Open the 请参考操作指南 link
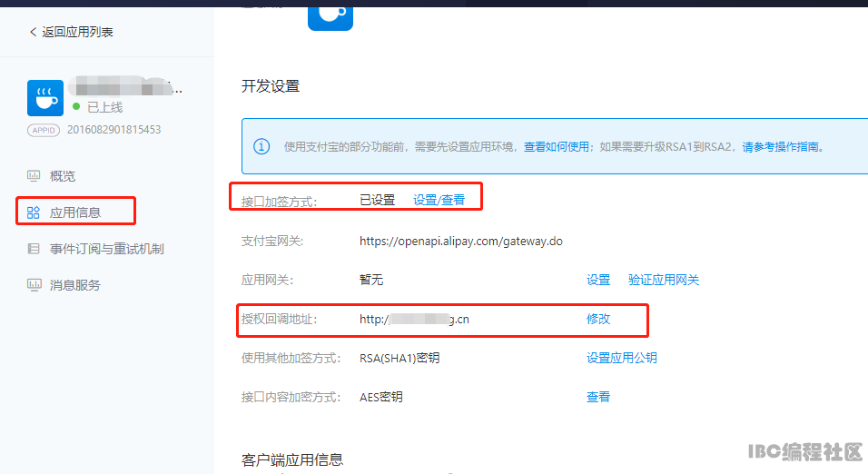 point(781,147)
